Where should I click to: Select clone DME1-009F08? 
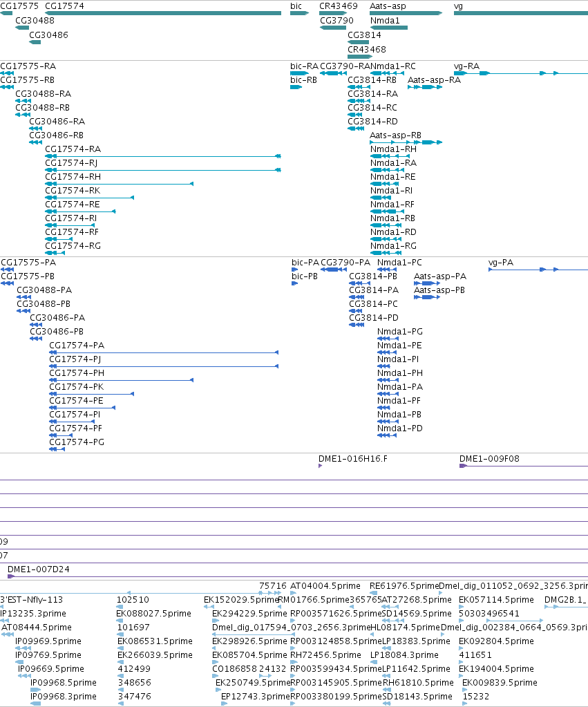click(489, 459)
